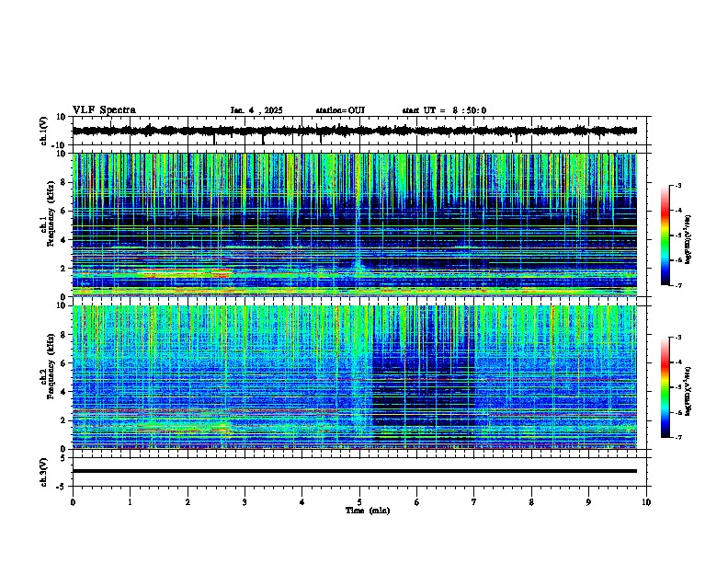This screenshot has height=563, width=728.
Task: Click time axis tick label "6"
Action: pyautogui.click(x=417, y=502)
